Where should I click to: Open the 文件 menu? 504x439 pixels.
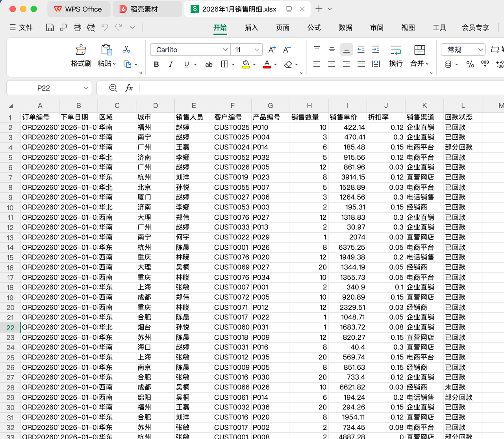tap(21, 28)
